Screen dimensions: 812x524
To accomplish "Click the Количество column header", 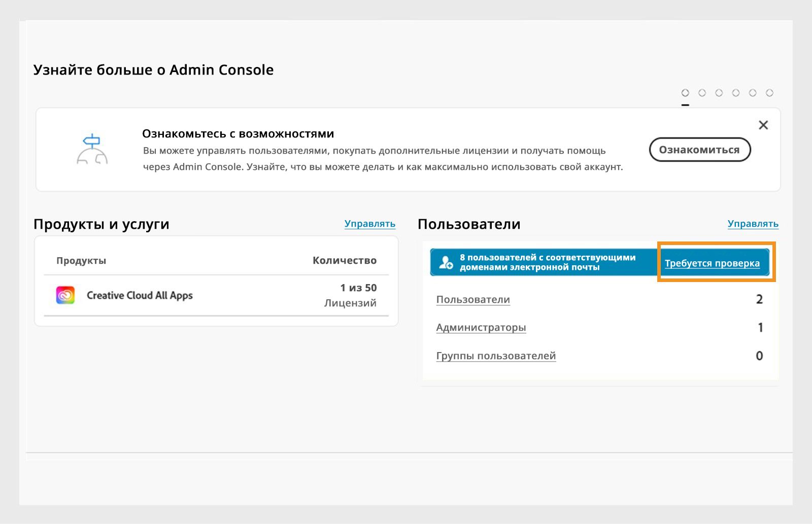I will (x=345, y=261).
